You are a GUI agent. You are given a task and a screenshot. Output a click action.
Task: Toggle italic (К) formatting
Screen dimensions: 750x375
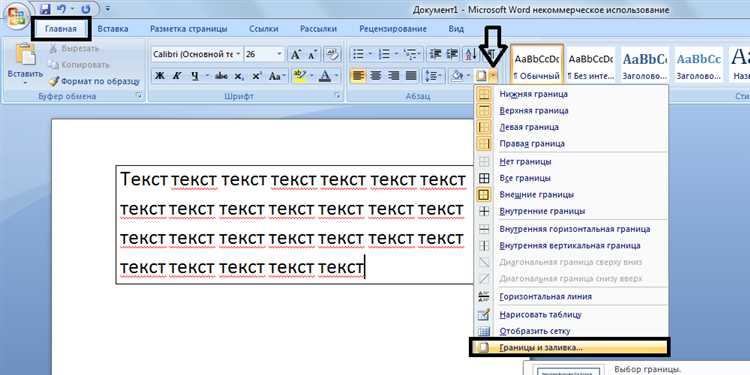click(177, 76)
